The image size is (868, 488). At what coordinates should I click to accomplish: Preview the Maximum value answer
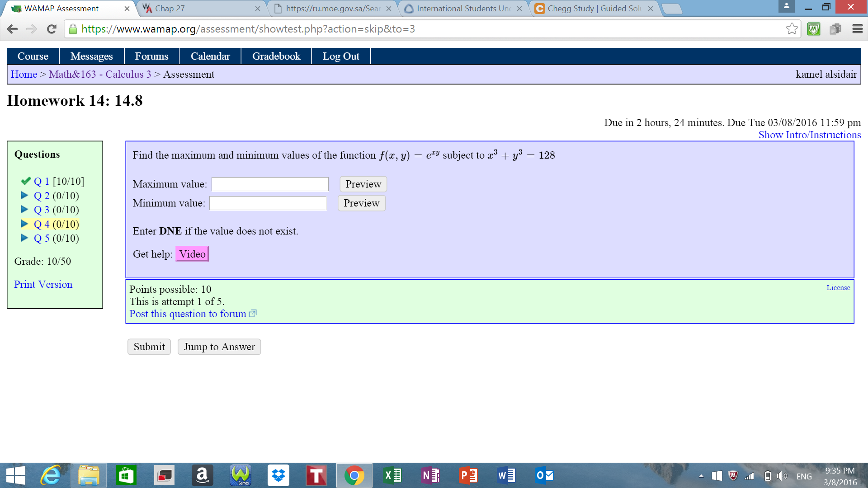pos(363,184)
